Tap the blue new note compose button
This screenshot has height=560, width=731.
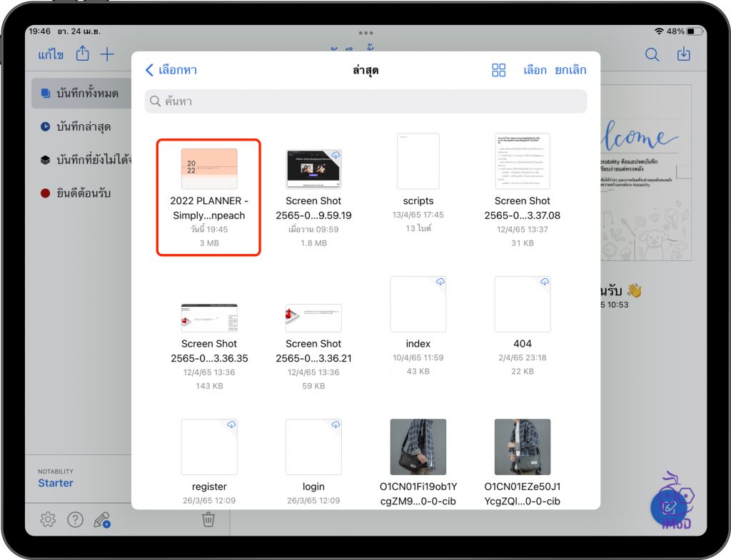pyautogui.click(x=669, y=508)
